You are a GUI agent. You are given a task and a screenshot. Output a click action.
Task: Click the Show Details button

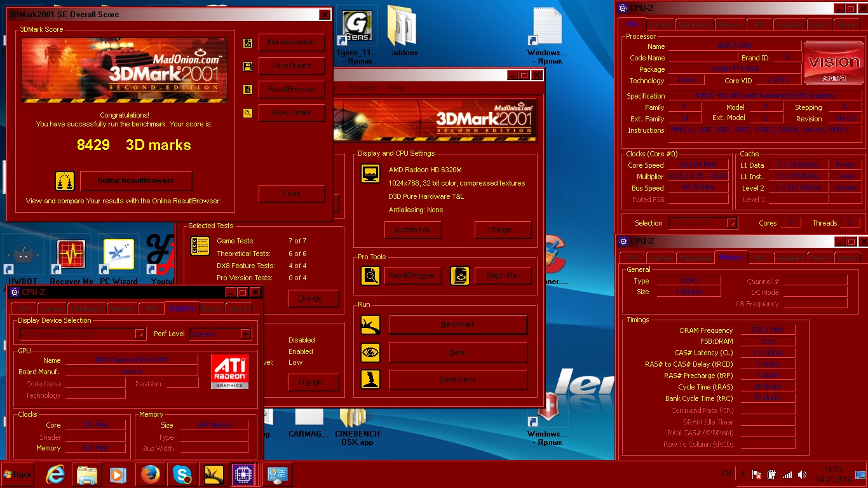tap(292, 113)
